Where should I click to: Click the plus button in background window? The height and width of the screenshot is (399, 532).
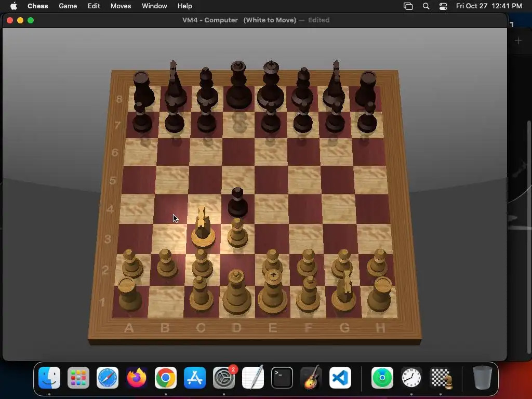[x=518, y=41]
